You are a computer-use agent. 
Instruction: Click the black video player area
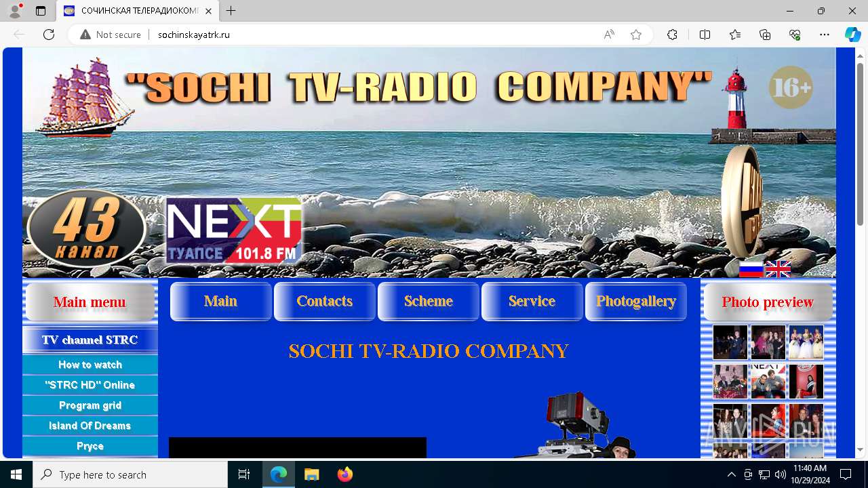[x=298, y=447]
